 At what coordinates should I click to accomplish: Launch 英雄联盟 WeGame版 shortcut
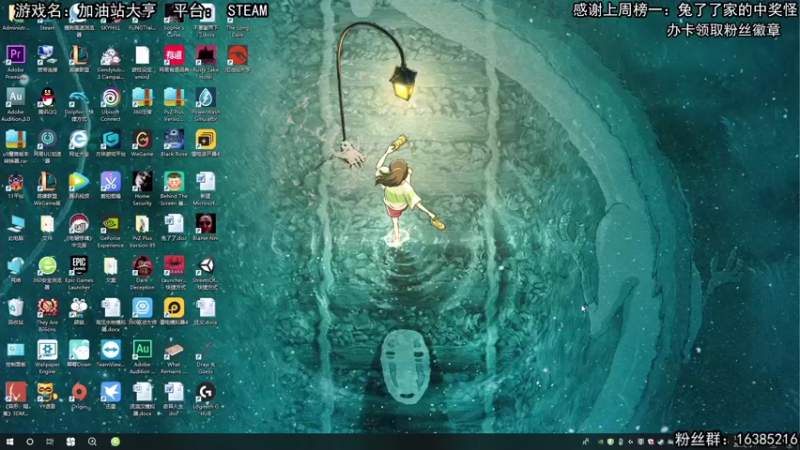(47, 182)
